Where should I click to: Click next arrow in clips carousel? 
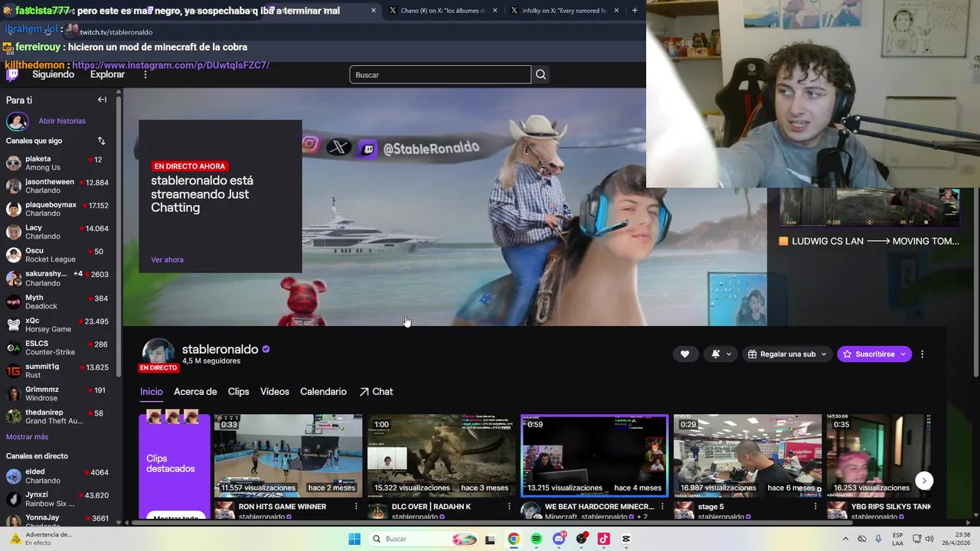click(x=924, y=481)
